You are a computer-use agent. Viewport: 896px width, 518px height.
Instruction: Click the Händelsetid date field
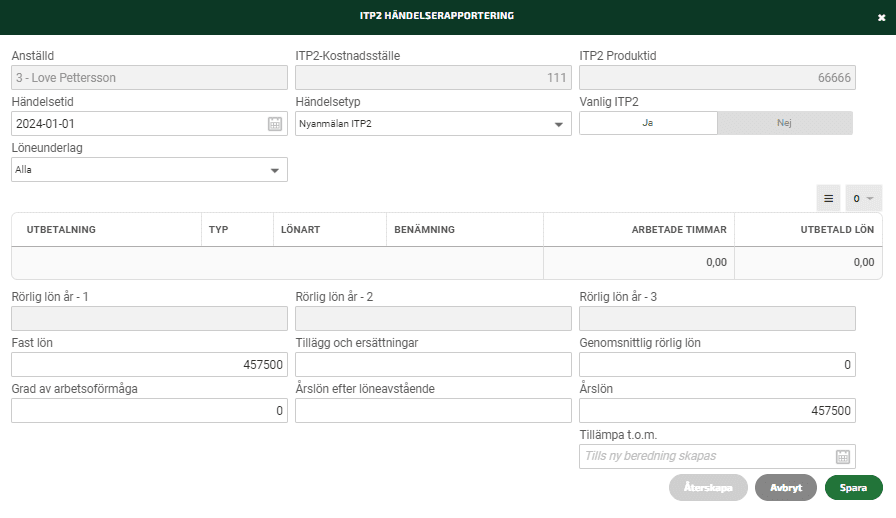tap(149, 123)
